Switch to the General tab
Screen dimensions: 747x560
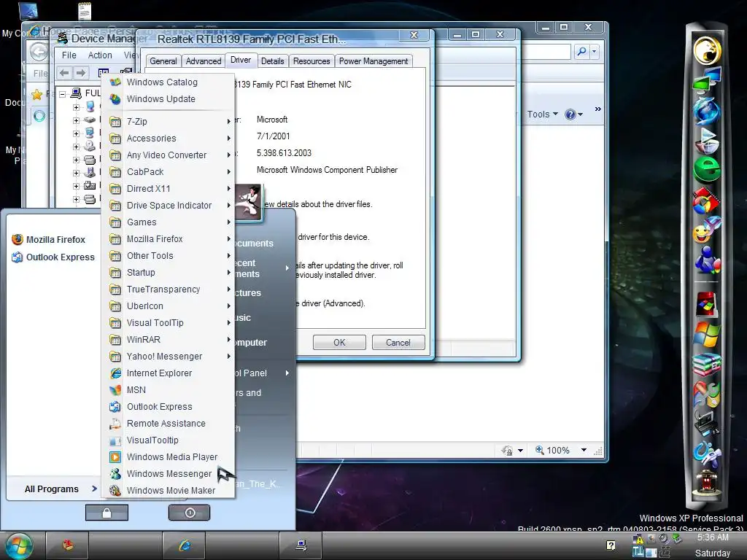(x=163, y=61)
